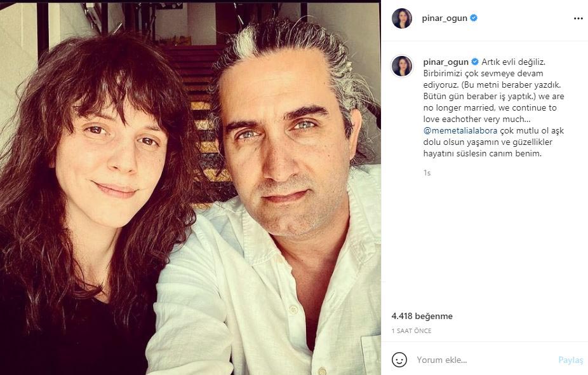
Task: Open the three-dots more options menu
Action: [577, 18]
